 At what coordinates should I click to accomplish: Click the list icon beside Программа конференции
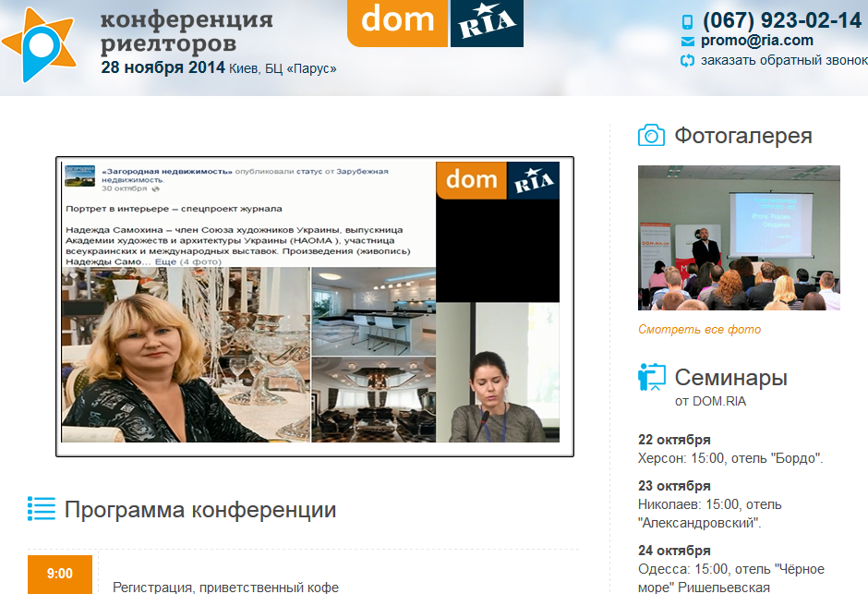[42, 508]
